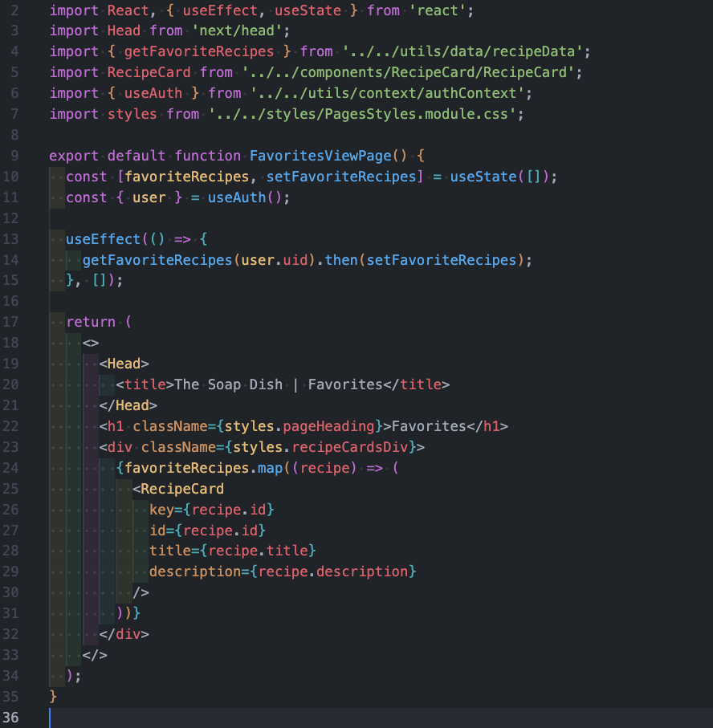
Task: Click 'next/head' import path
Action: [238, 31]
